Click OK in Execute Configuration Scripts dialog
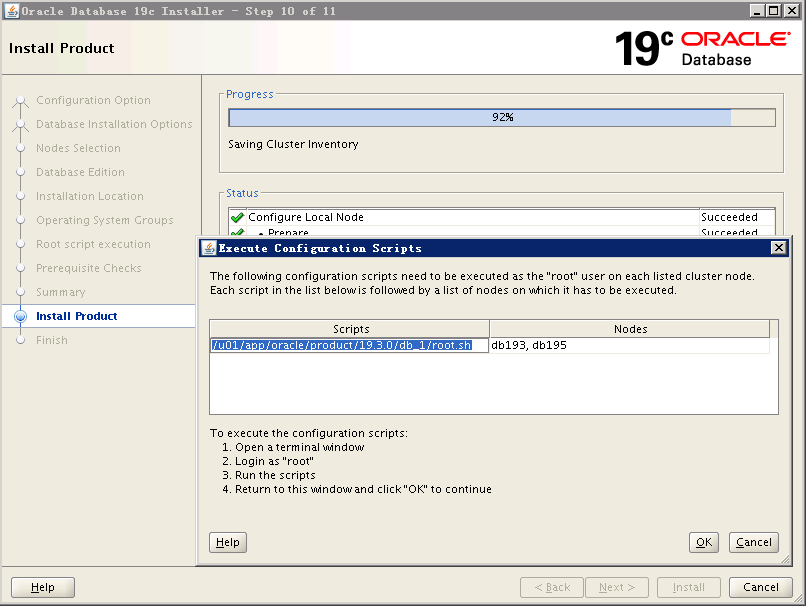 tap(703, 542)
